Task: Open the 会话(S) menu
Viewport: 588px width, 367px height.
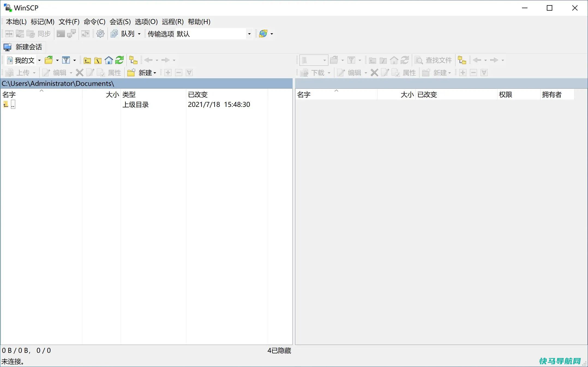Action: [x=120, y=22]
